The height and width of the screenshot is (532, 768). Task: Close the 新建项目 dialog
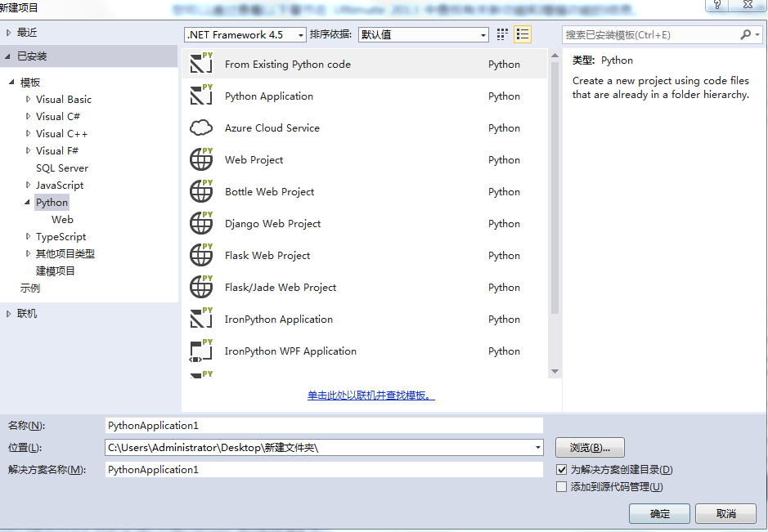click(748, 4)
